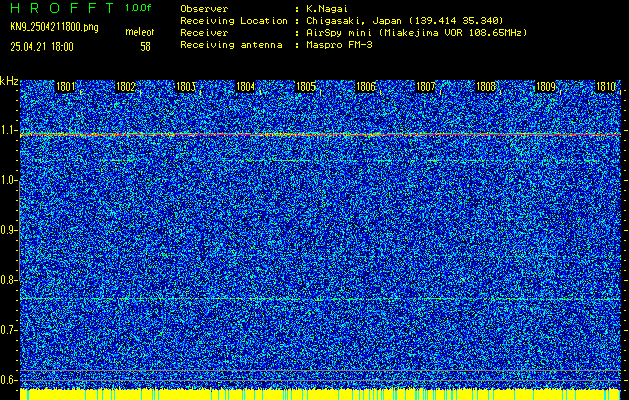Click the Receiver field label
Screen dimensions: 629x400
coord(204,33)
